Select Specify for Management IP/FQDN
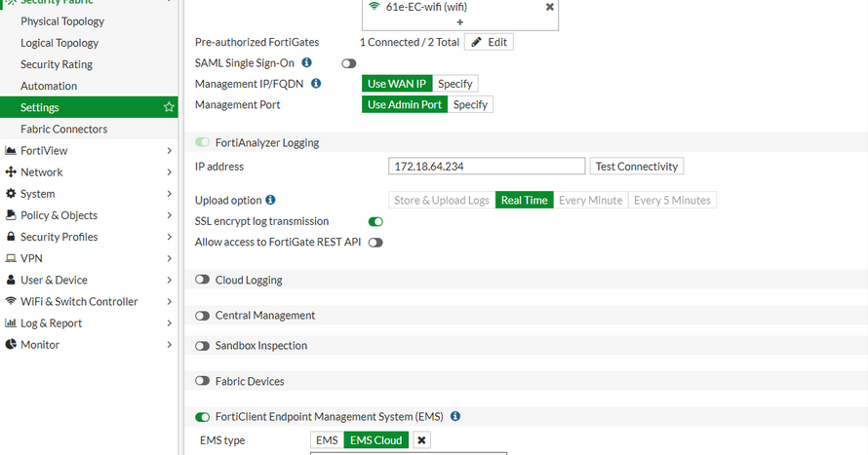The image size is (868, 455). (455, 84)
